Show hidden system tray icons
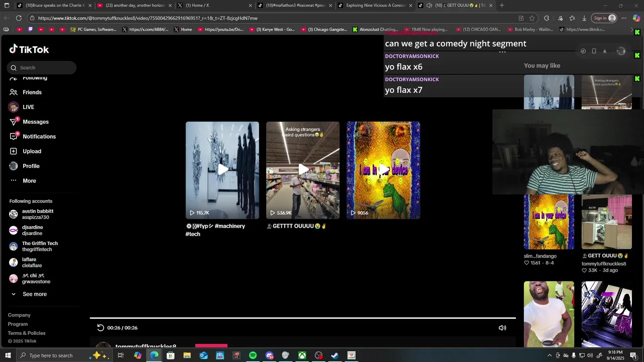 pos(549,355)
